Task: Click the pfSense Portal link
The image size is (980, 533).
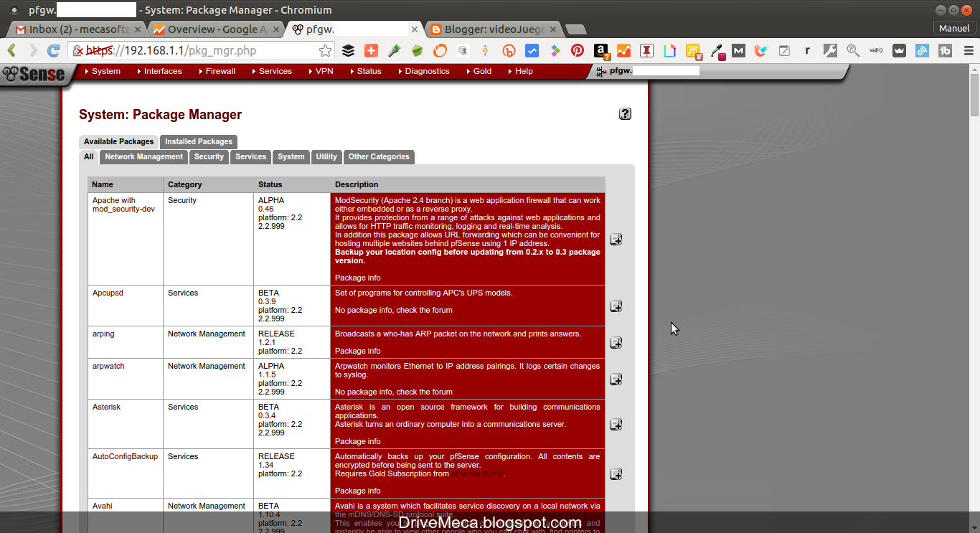Action: point(476,473)
